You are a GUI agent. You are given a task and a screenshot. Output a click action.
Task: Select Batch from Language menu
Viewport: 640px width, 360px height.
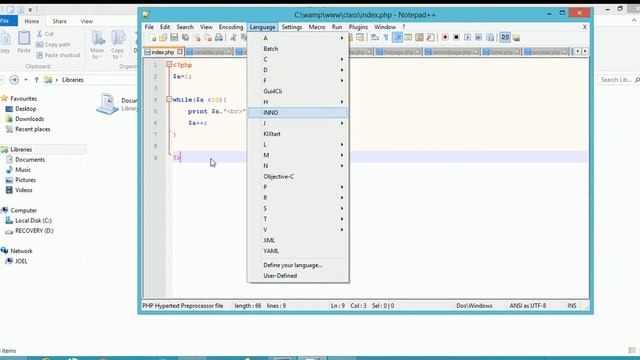298,49
